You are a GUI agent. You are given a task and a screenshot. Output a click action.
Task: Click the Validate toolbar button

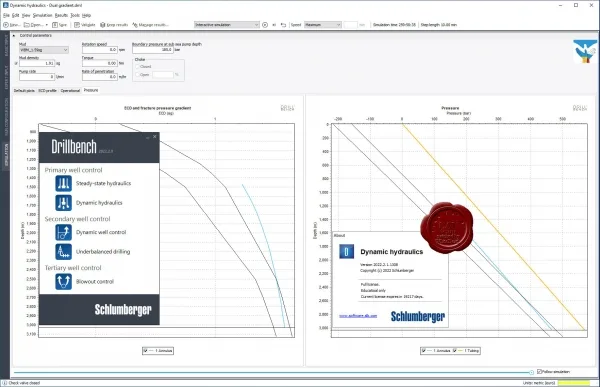pos(85,25)
